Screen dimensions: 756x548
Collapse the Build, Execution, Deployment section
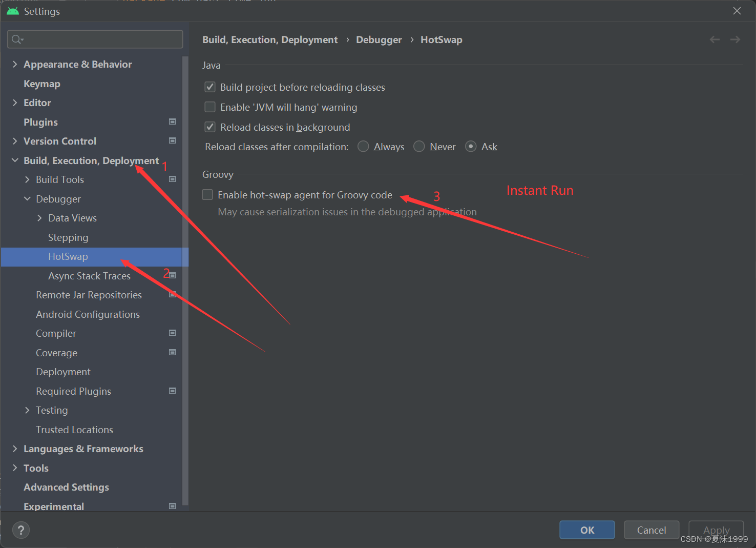14,160
